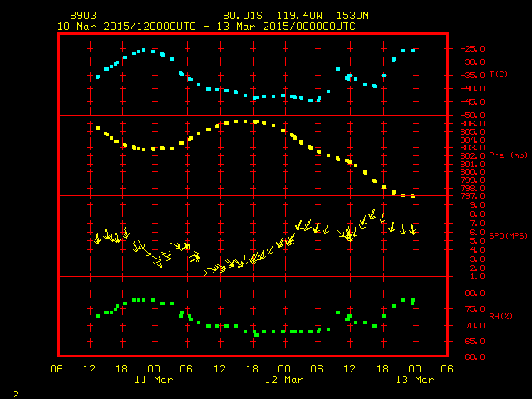Click the station ID 8903 label
The height and width of the screenshot is (399, 532).
[x=83, y=16]
